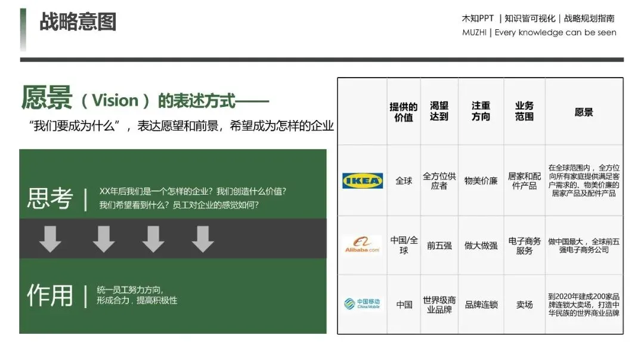
Task: Click the cell 中国 in China Mobile row
Action: click(404, 304)
